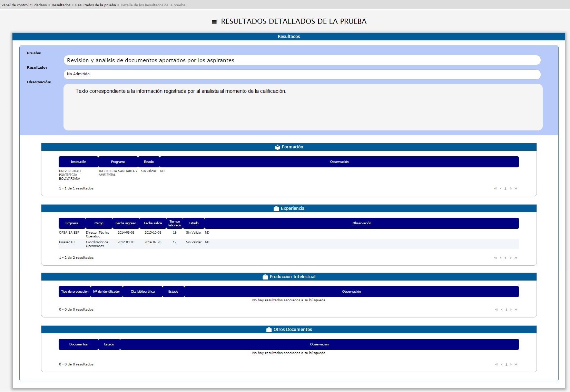Click the Producción Intelectual briefcase icon
Screen dimensions: 570x392
265,277
